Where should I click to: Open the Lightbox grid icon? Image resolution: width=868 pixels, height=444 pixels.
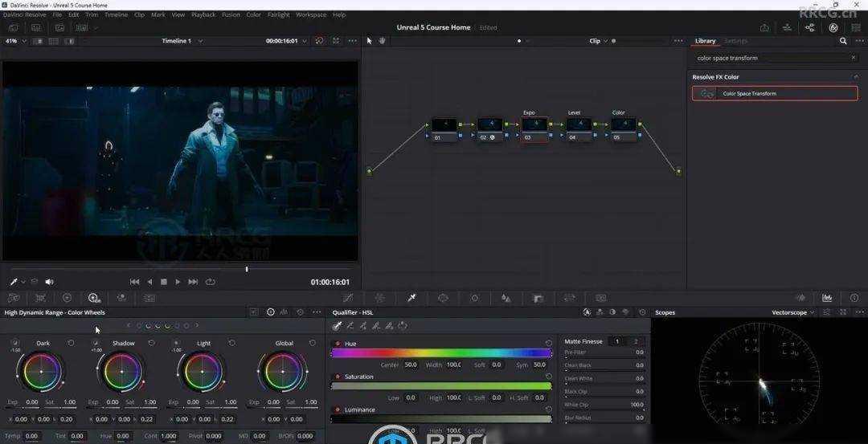point(856,27)
